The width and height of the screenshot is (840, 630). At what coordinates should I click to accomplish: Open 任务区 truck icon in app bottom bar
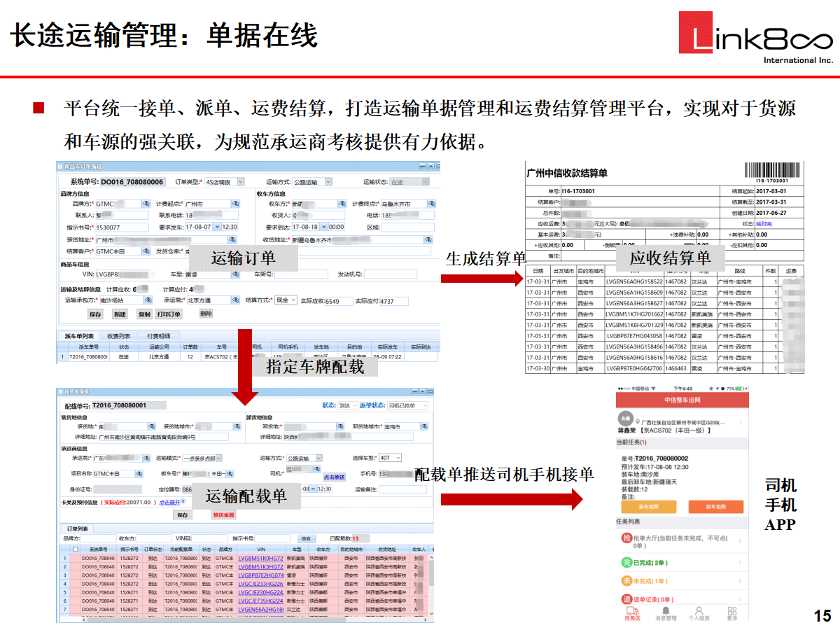[x=632, y=612]
